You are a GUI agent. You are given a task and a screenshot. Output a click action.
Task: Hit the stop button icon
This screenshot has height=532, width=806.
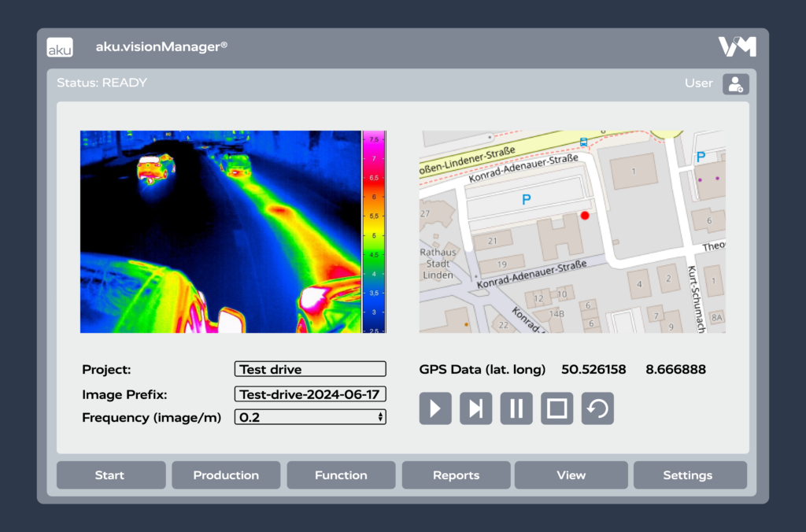557,409
